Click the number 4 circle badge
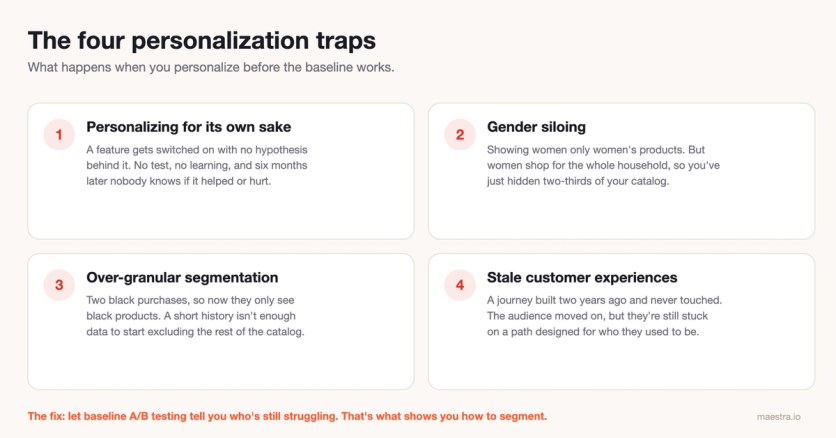The width and height of the screenshot is (836, 438). pos(460,285)
